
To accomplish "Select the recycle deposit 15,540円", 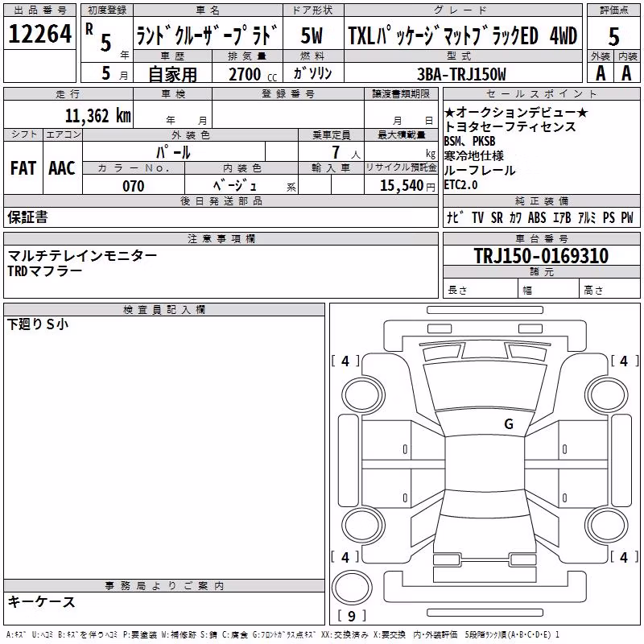I will (x=407, y=186).
